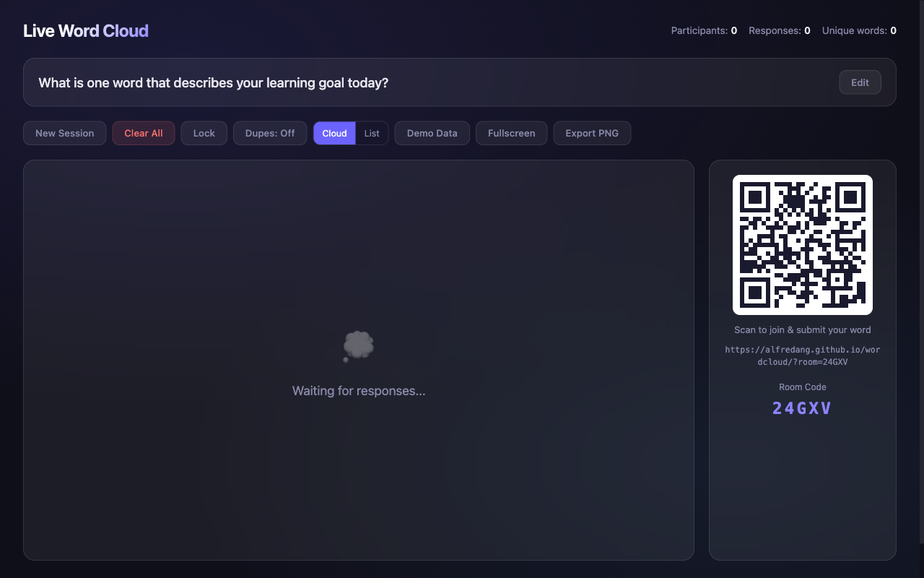Screen dimensions: 924x578
Task: Start a New Session
Action: click(65, 133)
